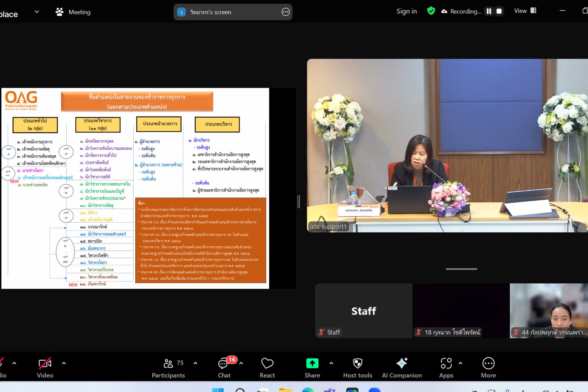Click the Sign in button

(x=407, y=11)
